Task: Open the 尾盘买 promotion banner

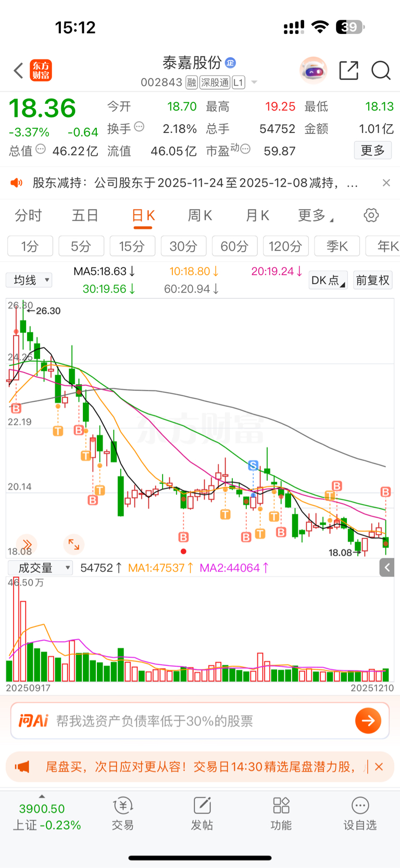Action: pos(200,767)
